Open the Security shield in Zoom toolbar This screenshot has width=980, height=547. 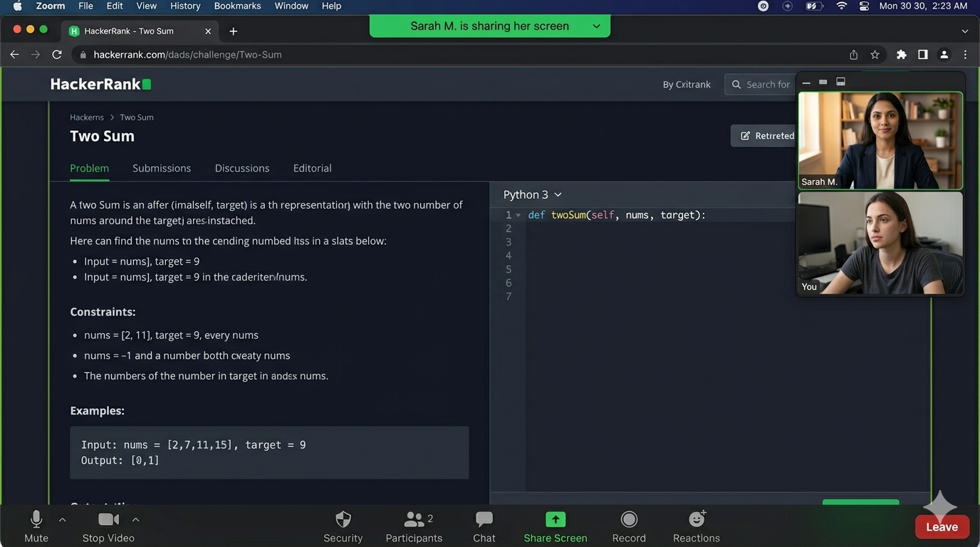coord(343,526)
